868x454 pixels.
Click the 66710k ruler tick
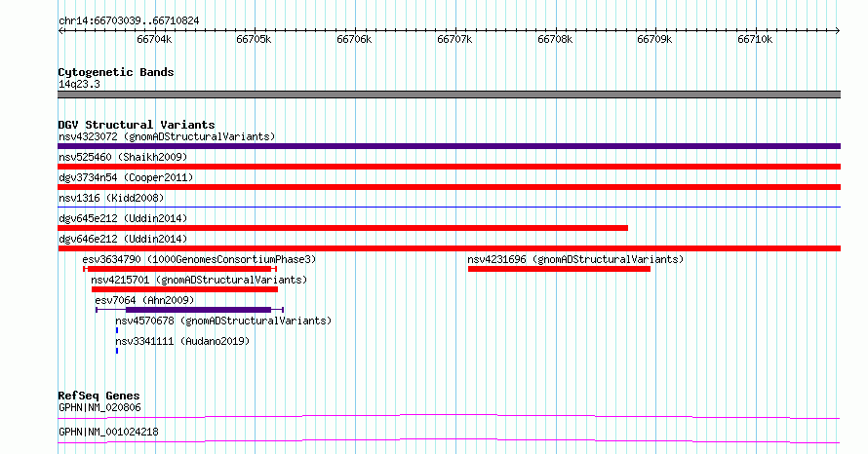(755, 39)
